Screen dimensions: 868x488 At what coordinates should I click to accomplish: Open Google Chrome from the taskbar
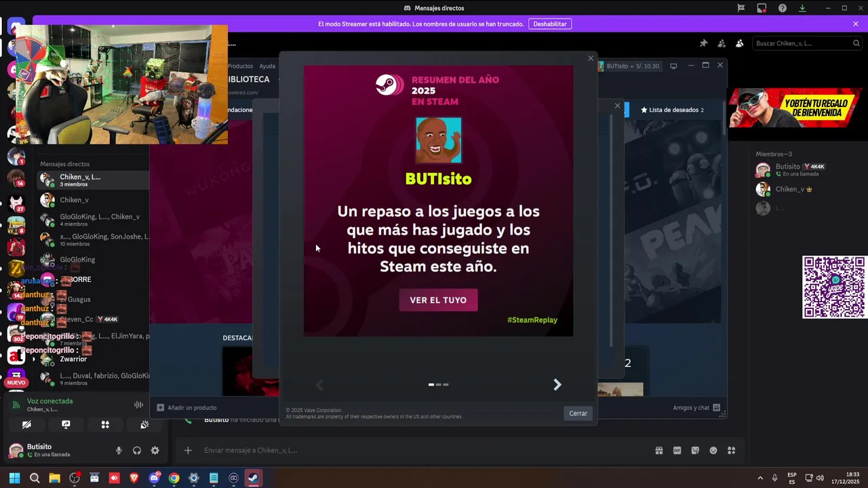click(x=174, y=478)
